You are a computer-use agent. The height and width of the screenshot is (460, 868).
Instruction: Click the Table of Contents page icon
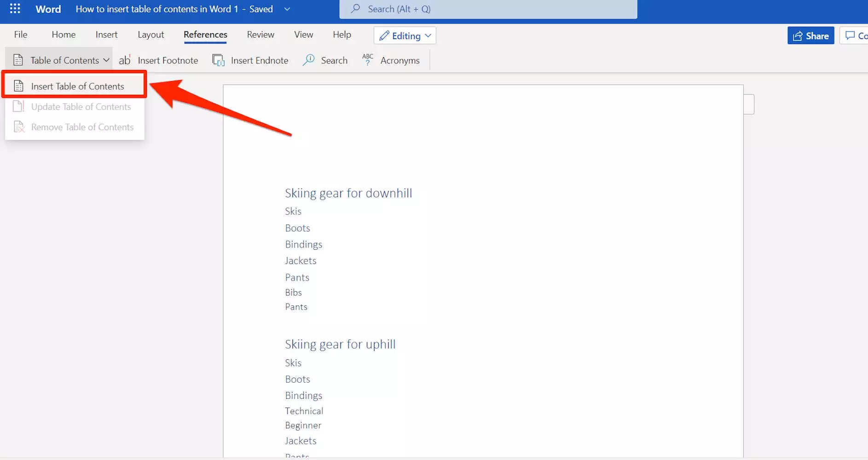pos(18,60)
